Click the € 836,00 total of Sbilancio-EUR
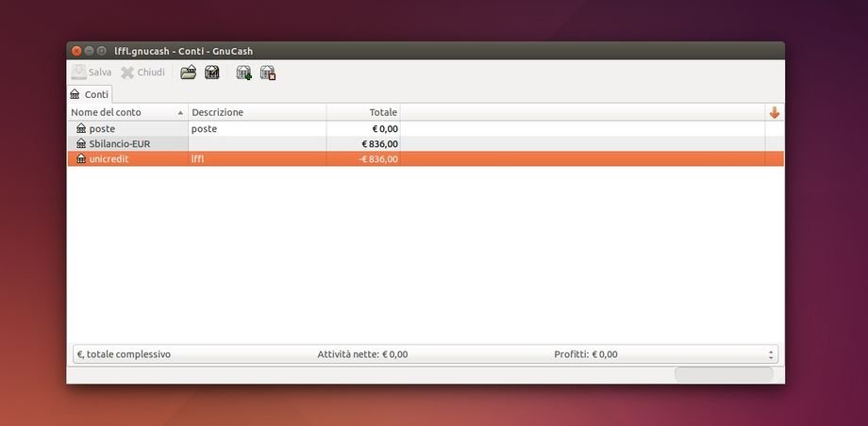Viewport: 868px width, 426px height. [379, 144]
